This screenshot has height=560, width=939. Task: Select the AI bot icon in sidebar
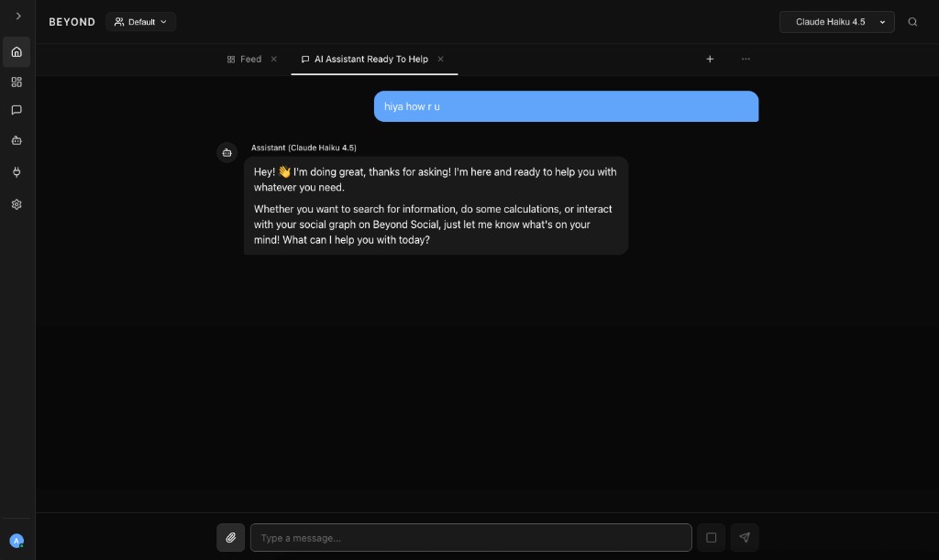[16, 140]
